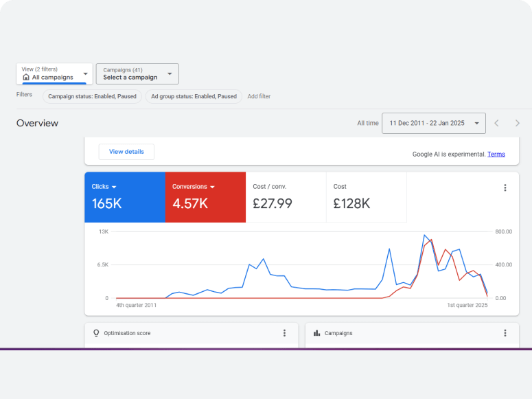Open the Select a campaign dropdown
This screenshot has height=399, width=532.
click(x=170, y=73)
